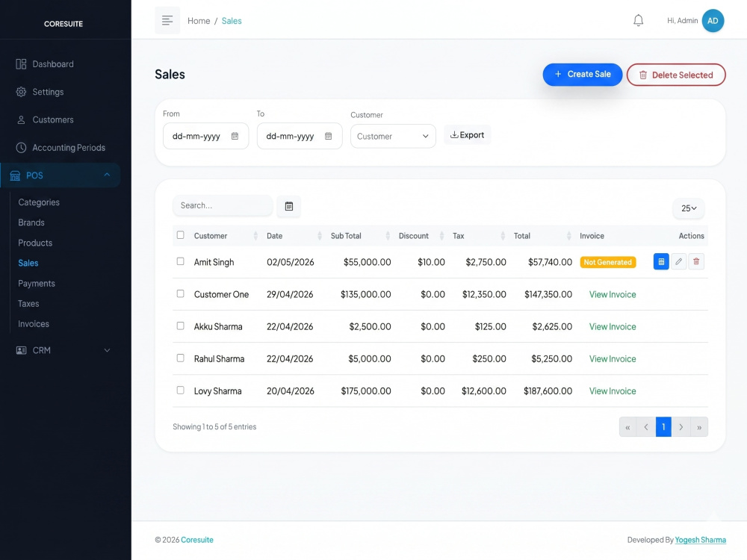Click the Create Sale button
The height and width of the screenshot is (560, 747).
pyautogui.click(x=583, y=74)
